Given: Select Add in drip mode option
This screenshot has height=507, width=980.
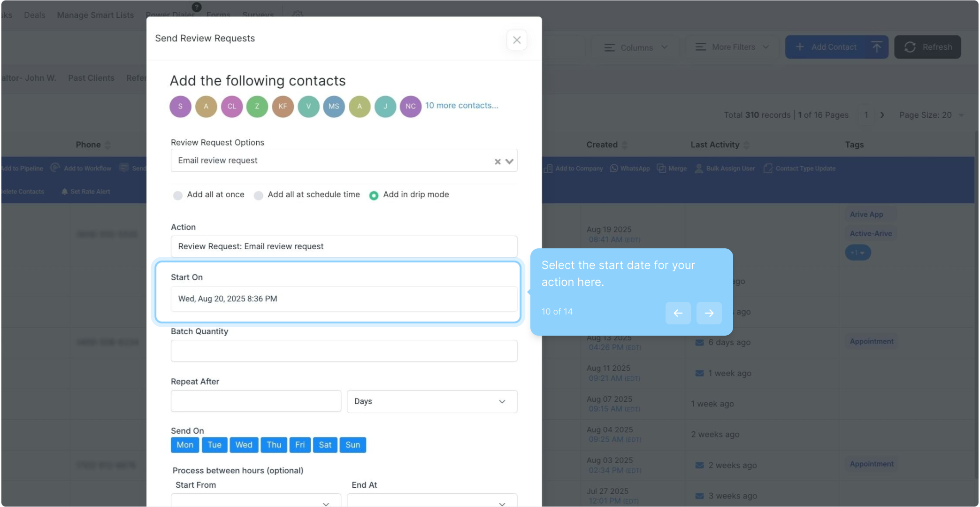Looking at the screenshot, I should click(374, 195).
